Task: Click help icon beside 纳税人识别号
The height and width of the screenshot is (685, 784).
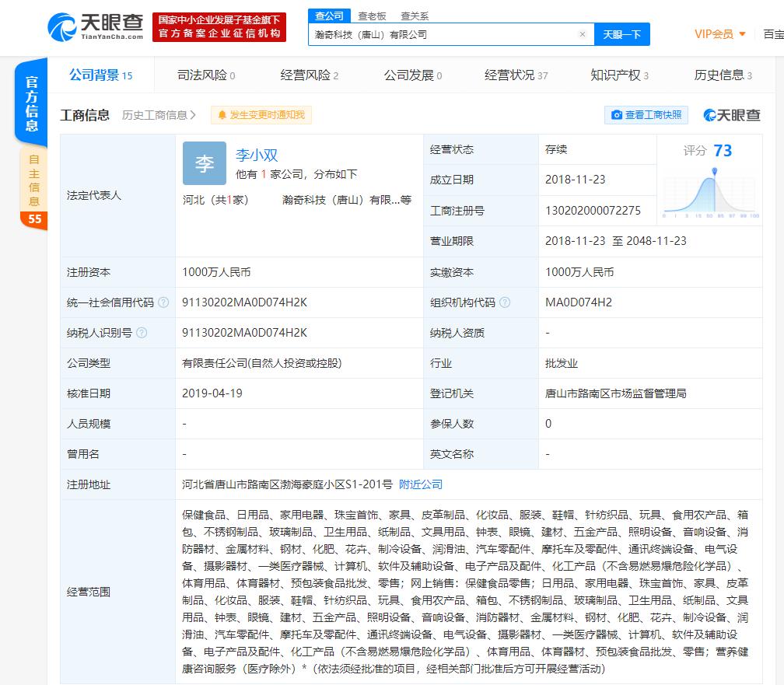Action: point(142,333)
